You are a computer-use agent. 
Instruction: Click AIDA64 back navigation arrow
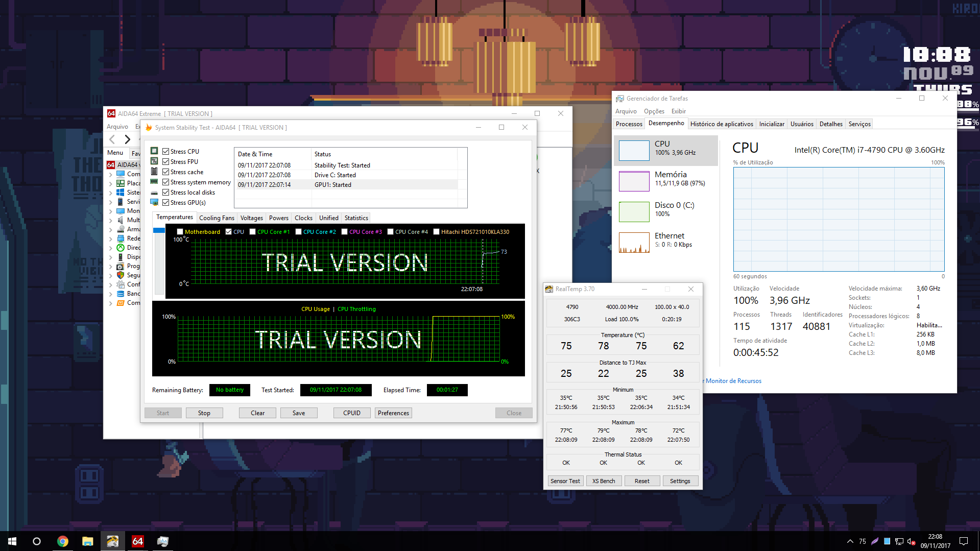[112, 139]
